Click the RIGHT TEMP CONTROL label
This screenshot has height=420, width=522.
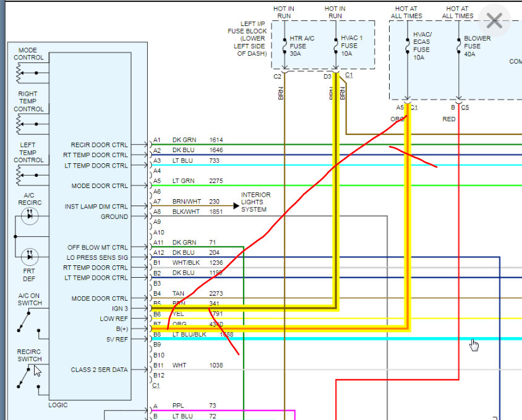[28, 101]
